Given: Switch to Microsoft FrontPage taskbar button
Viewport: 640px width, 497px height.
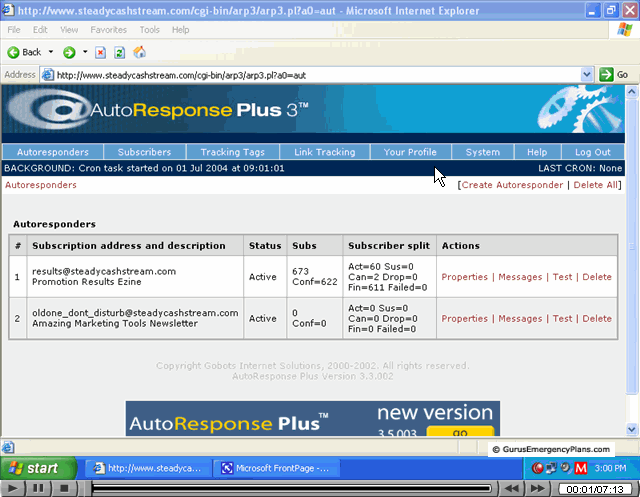Looking at the screenshot, I should pos(276,468).
